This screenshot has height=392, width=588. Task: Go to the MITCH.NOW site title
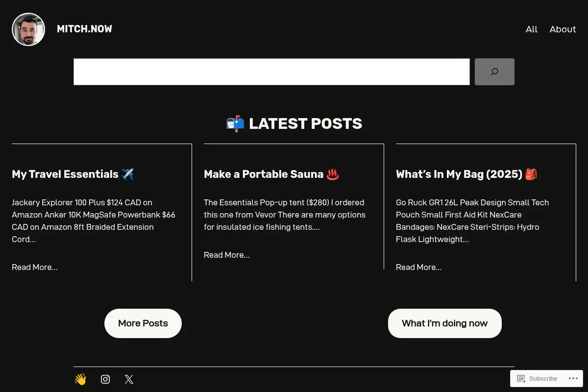pos(84,29)
